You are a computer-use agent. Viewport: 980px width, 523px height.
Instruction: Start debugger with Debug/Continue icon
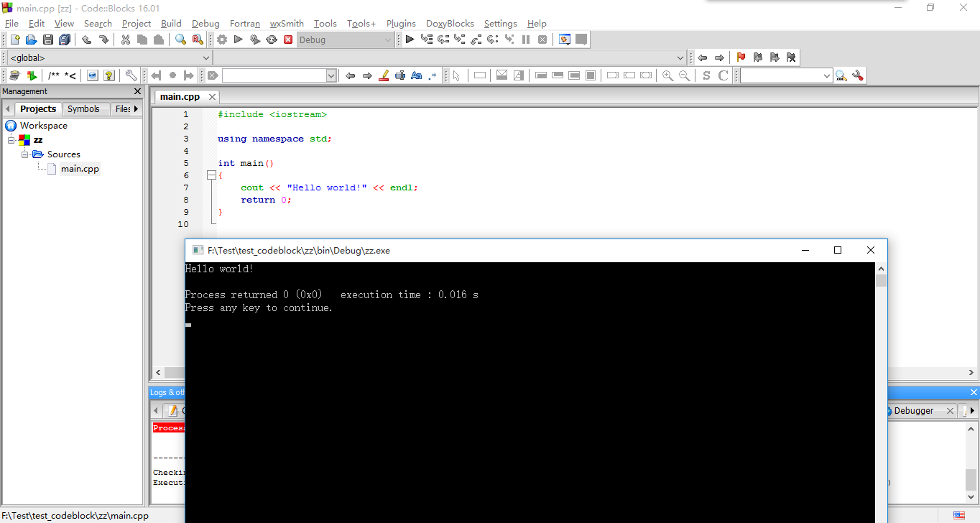410,40
